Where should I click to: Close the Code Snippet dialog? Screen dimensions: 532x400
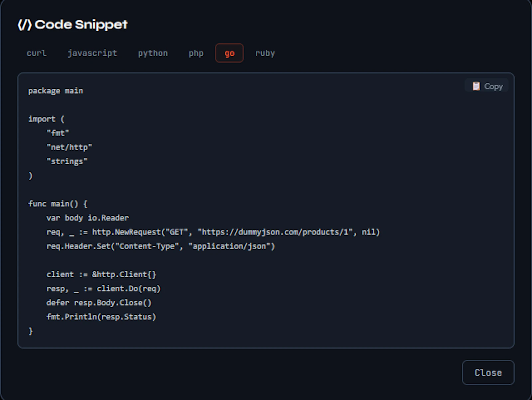(x=488, y=373)
